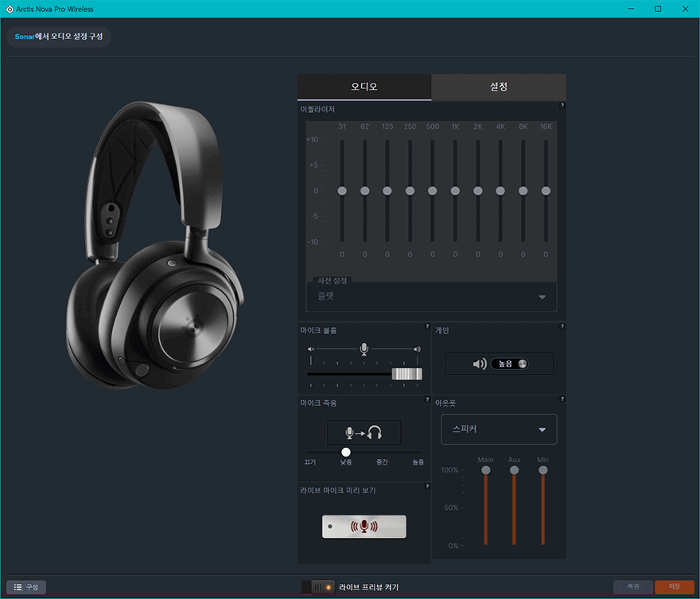Toggle the 라이브 프리뷰 켜기 switch
The image size is (700, 599).
pyautogui.click(x=318, y=587)
